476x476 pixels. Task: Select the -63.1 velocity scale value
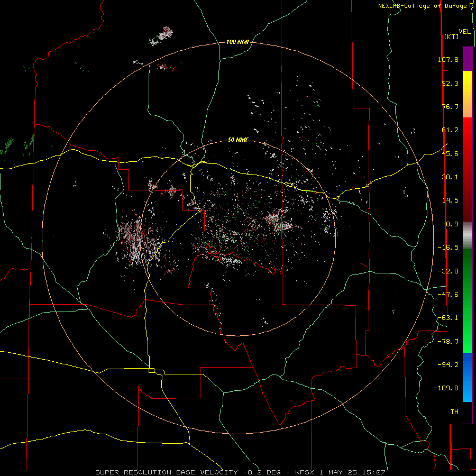click(448, 318)
